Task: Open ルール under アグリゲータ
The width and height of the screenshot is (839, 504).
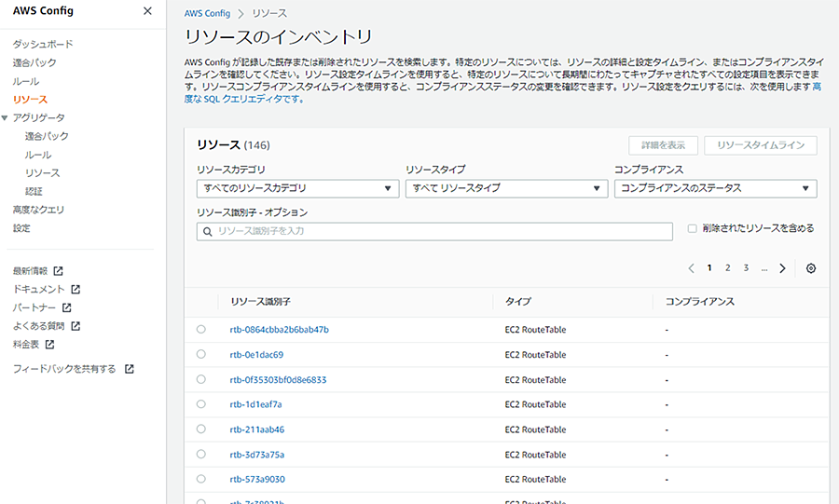Action: pos(38,155)
